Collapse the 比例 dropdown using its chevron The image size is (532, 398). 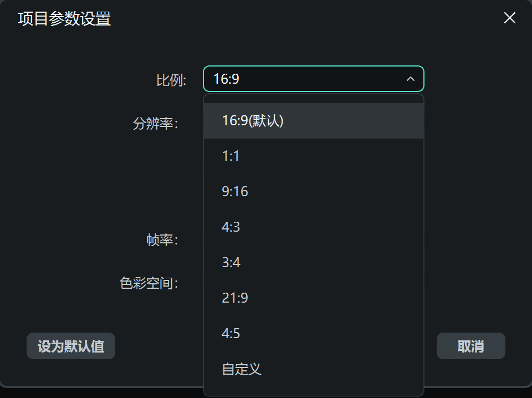point(411,79)
